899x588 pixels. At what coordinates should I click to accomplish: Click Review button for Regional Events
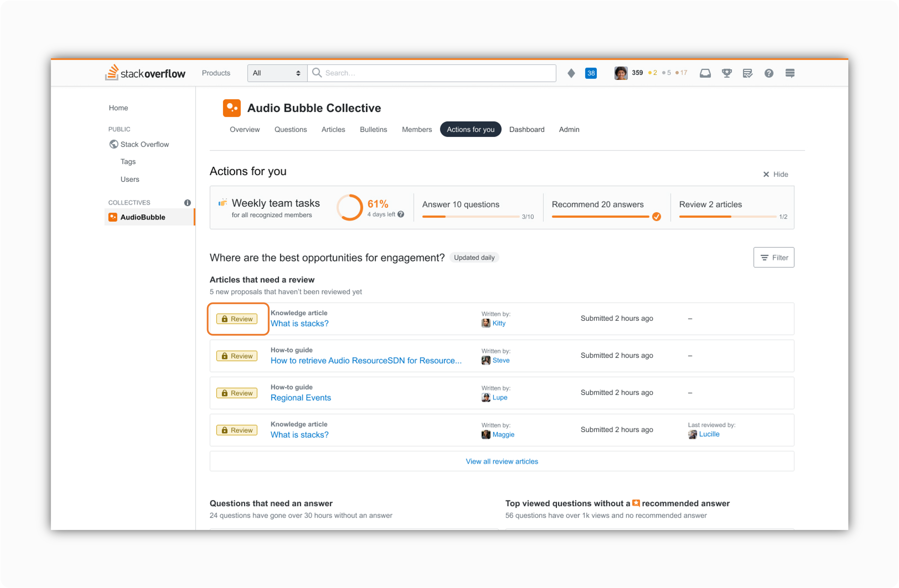pyautogui.click(x=237, y=393)
